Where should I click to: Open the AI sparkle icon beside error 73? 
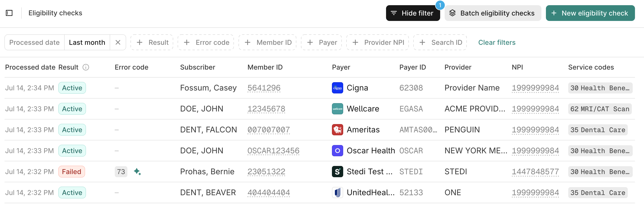coord(137,172)
